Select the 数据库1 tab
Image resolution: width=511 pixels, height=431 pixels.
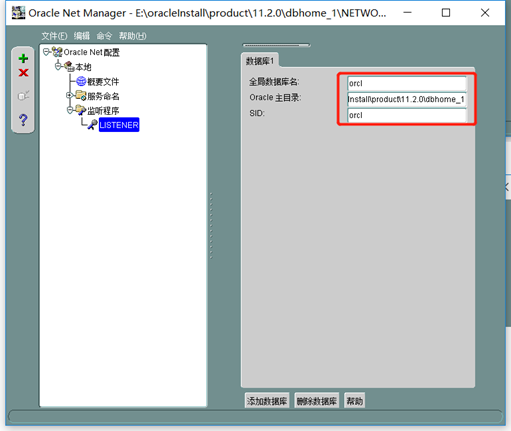[x=260, y=61]
